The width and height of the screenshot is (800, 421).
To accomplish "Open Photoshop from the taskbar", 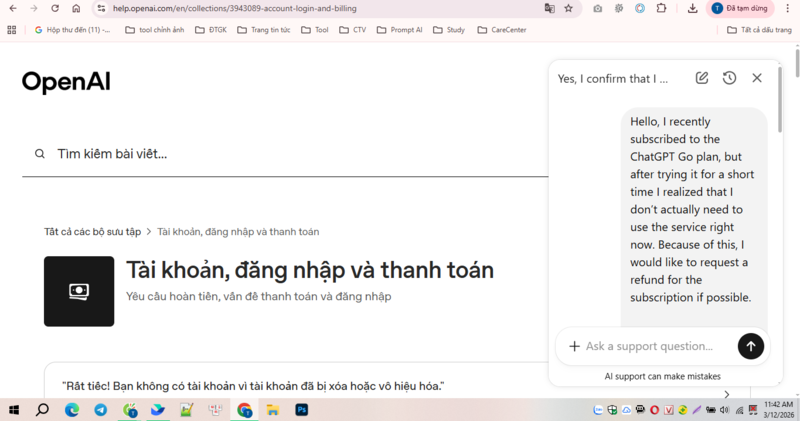I will [302, 410].
